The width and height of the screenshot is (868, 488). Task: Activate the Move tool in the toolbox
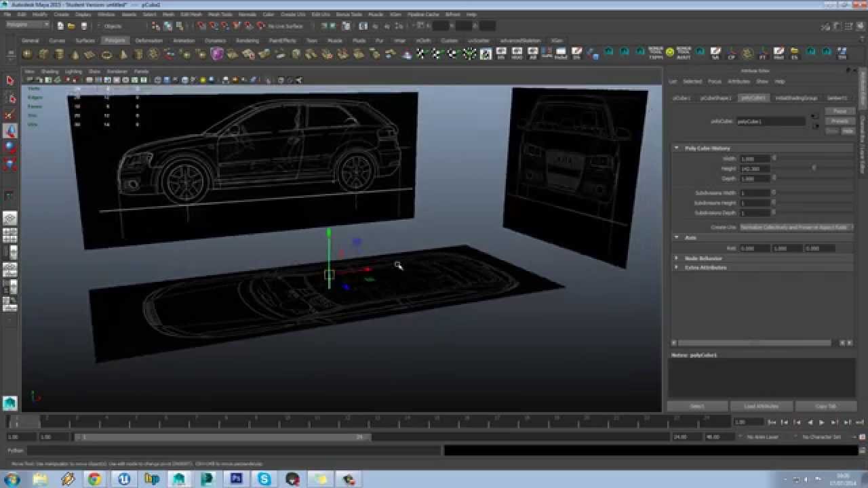(x=9, y=131)
